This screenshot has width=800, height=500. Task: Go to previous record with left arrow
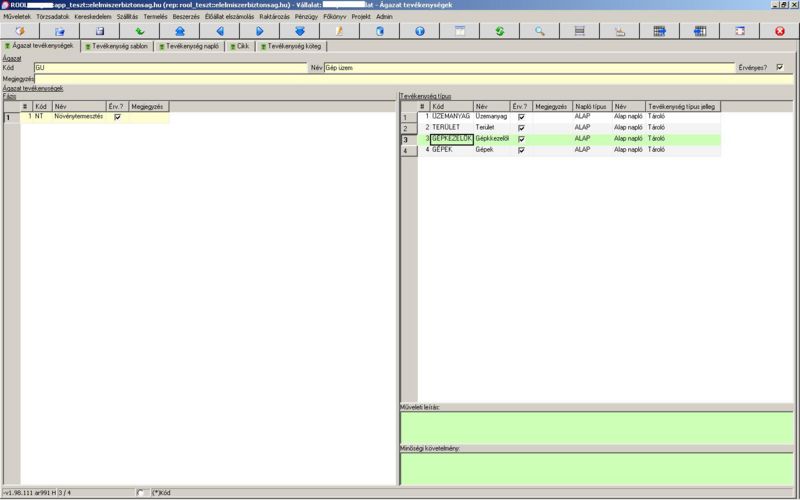click(x=219, y=31)
